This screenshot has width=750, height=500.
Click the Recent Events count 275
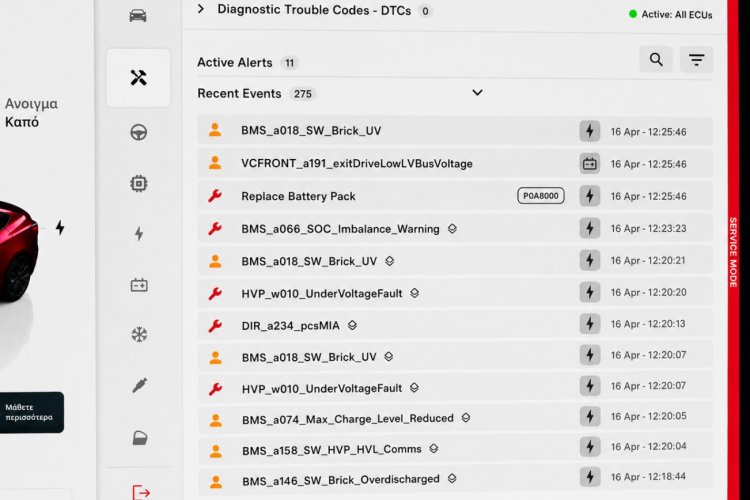[x=302, y=94]
